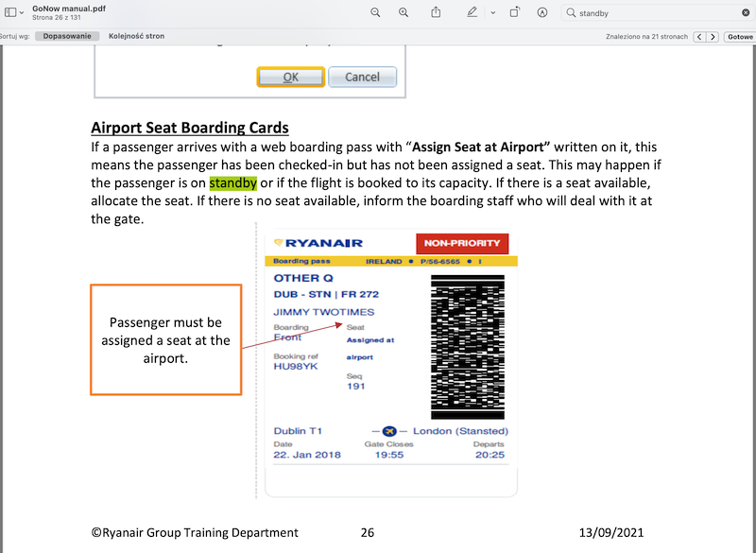
Task: Jump to the next search result
Action: (x=713, y=37)
